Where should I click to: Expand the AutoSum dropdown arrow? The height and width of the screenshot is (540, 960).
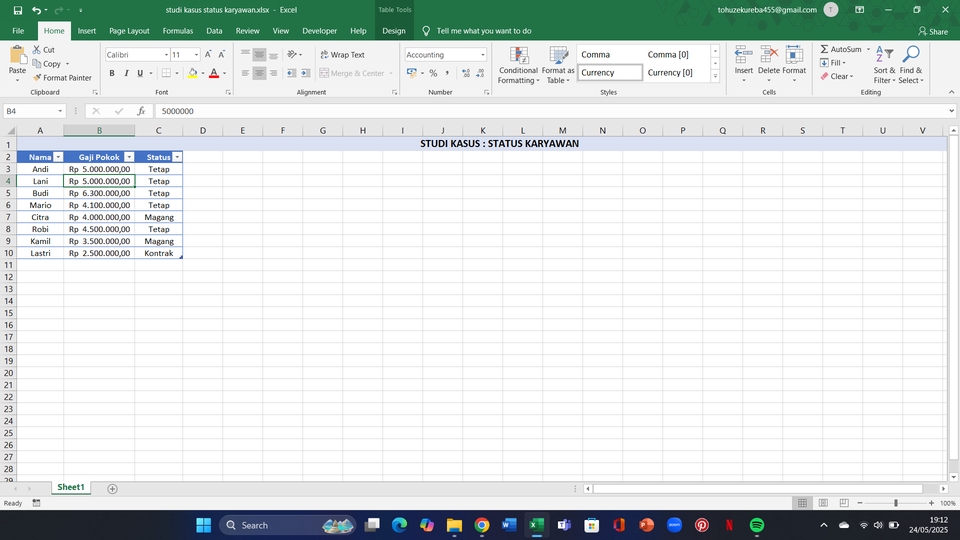868,49
